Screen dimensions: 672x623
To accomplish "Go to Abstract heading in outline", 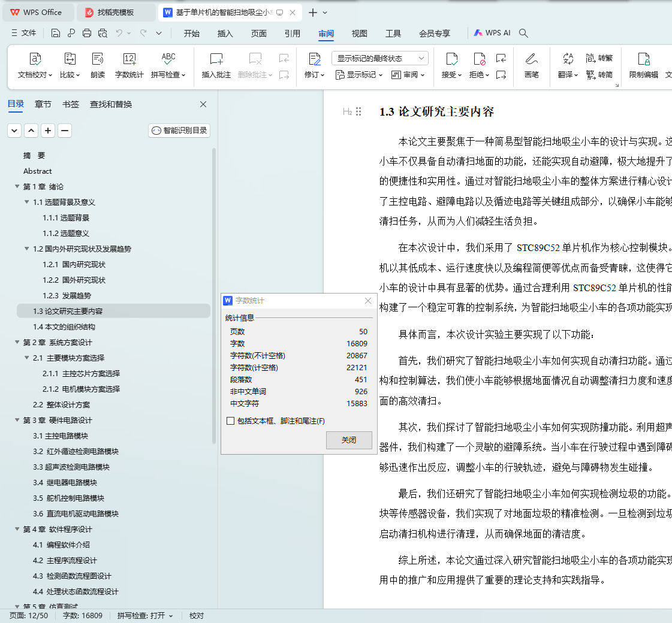I will tap(37, 171).
